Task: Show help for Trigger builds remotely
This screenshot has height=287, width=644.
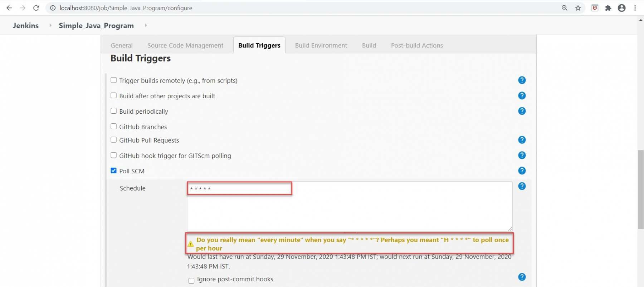Action: click(522, 80)
